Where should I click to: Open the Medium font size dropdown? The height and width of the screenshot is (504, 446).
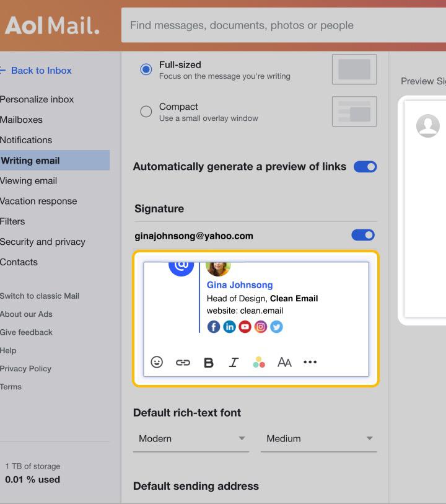(x=318, y=439)
